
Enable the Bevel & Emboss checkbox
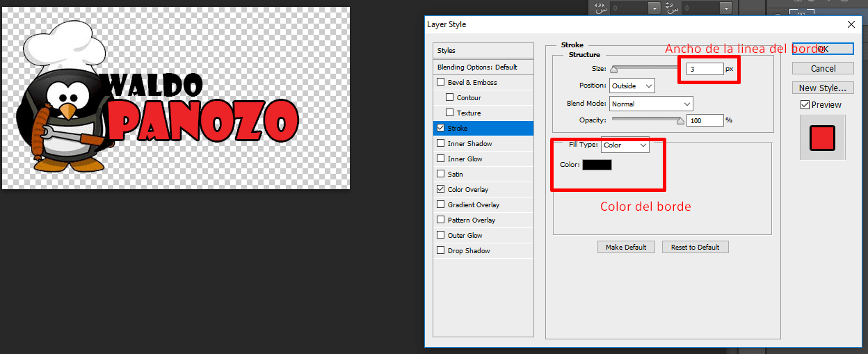(x=440, y=82)
